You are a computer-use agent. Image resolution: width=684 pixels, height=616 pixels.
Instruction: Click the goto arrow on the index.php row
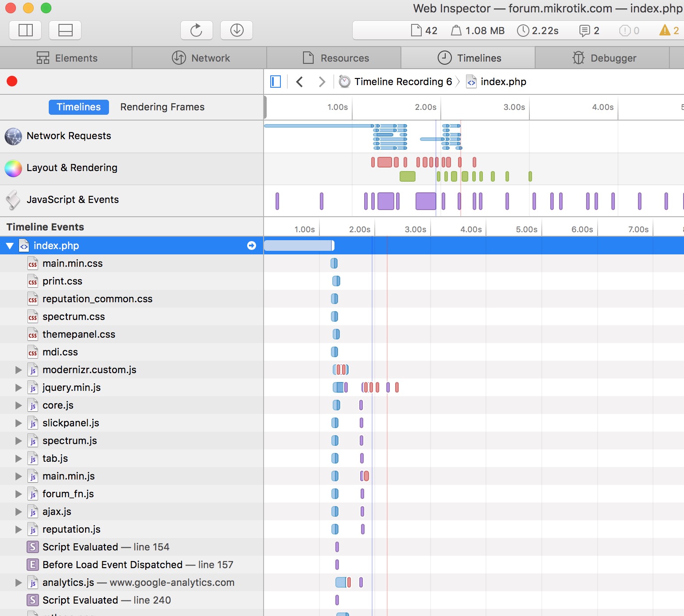tap(251, 245)
